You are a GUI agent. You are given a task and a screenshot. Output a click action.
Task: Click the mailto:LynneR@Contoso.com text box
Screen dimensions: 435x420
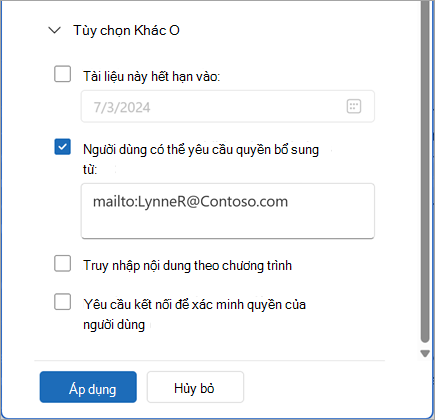click(x=228, y=211)
